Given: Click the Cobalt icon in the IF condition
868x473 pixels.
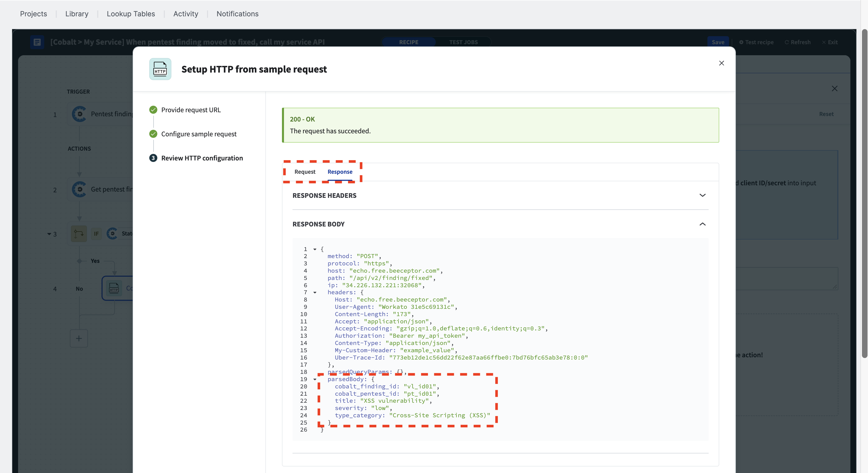Looking at the screenshot, I should pos(112,234).
